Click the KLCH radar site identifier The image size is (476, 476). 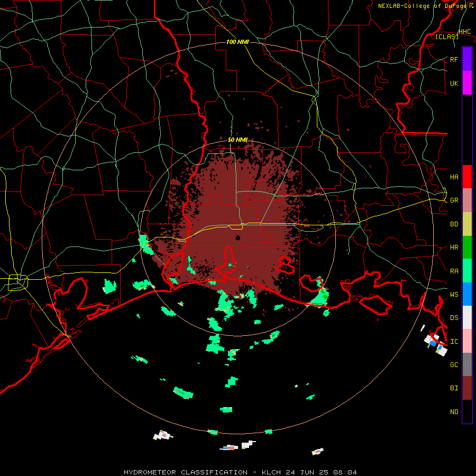(269, 472)
